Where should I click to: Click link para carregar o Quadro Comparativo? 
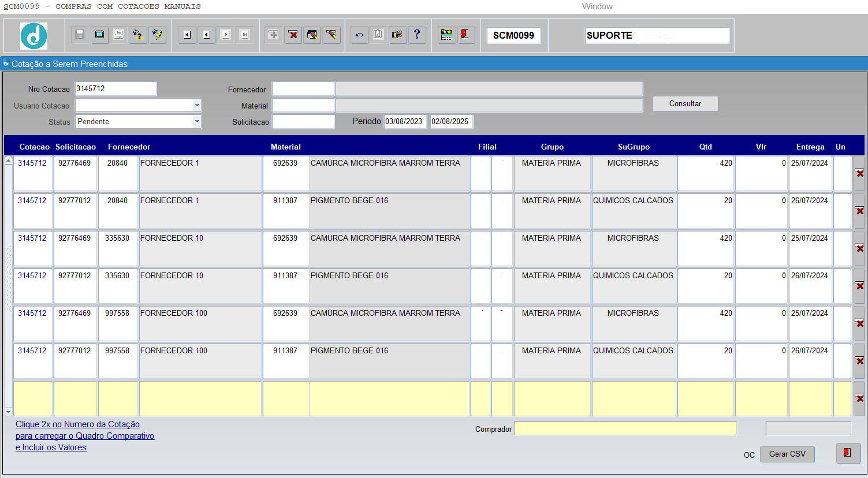pyautogui.click(x=85, y=436)
